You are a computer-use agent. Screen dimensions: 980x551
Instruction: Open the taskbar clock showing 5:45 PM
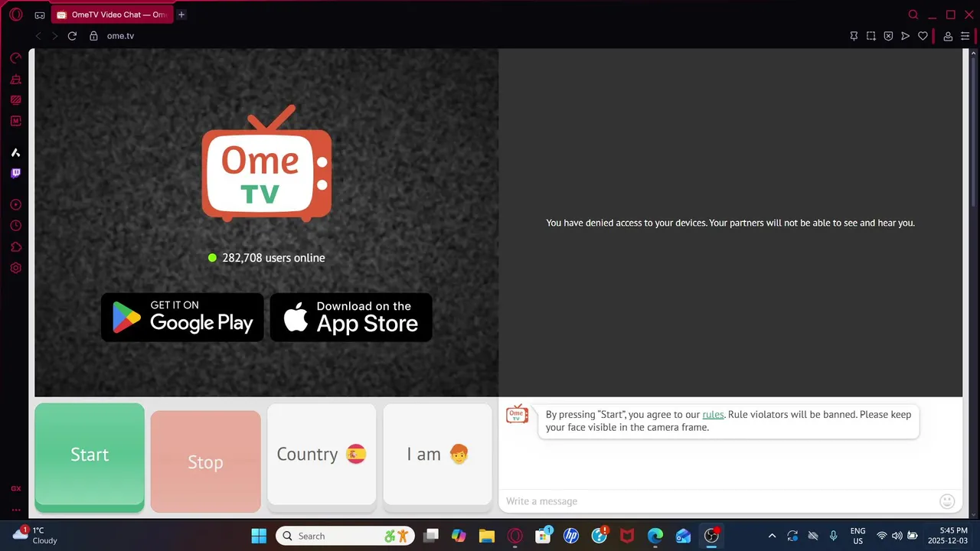tap(947, 535)
